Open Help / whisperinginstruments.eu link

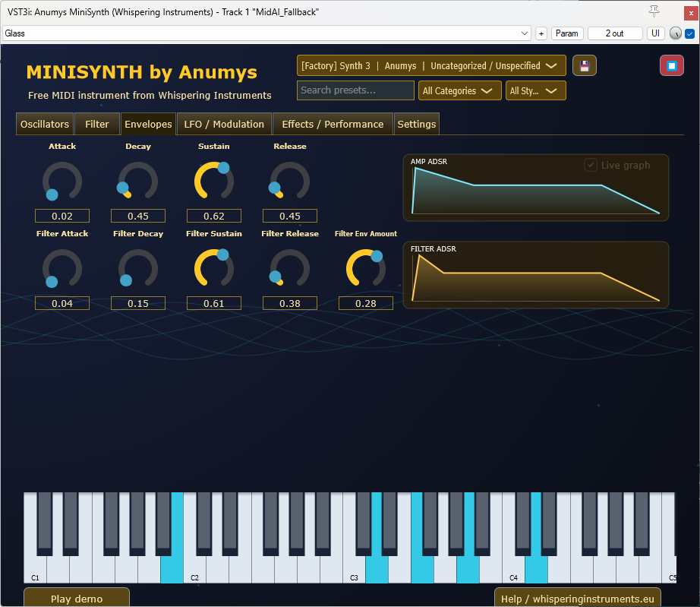[x=577, y=598]
